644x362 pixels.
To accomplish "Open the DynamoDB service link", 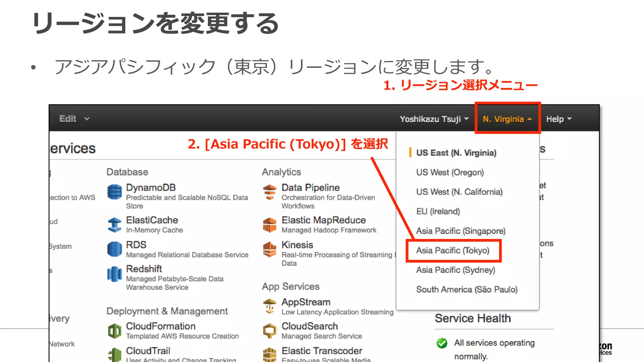I will pos(151,188).
